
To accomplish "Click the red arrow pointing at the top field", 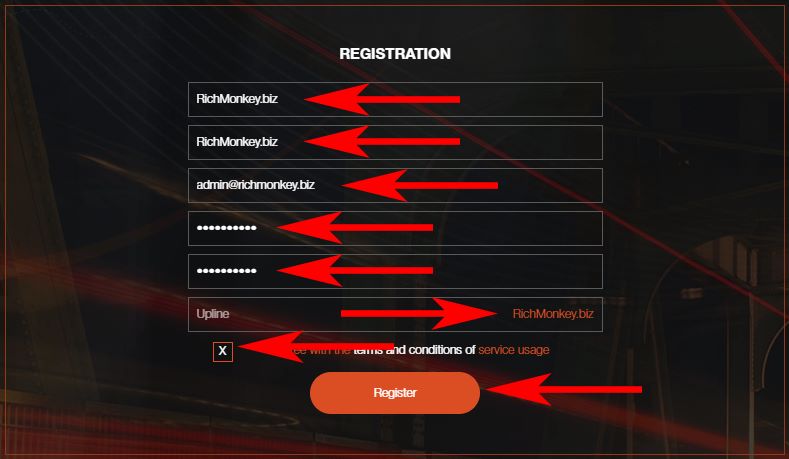I will point(382,99).
